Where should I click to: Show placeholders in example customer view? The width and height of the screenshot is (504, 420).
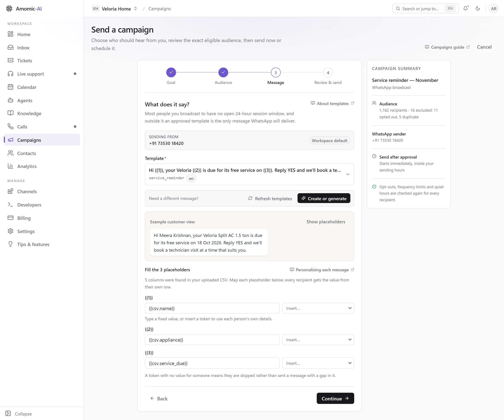click(x=326, y=222)
